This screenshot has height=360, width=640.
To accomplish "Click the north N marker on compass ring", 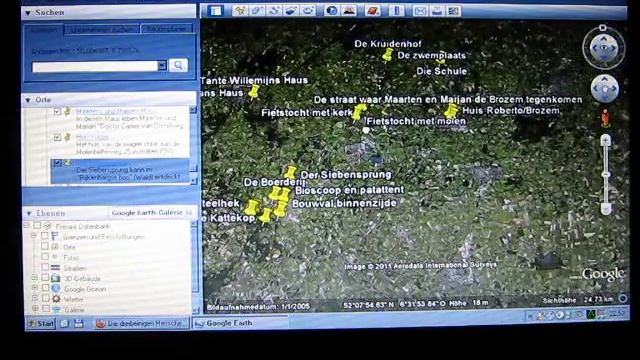I will (602, 28).
